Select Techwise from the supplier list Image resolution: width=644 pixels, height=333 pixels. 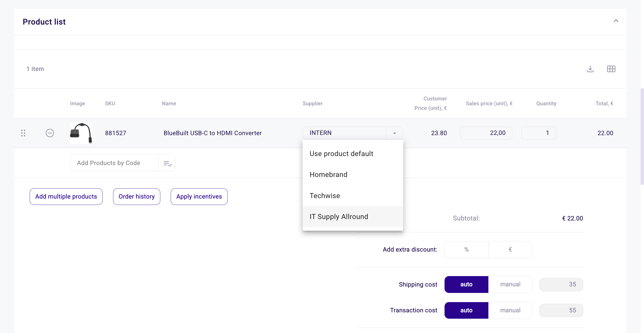click(352, 196)
